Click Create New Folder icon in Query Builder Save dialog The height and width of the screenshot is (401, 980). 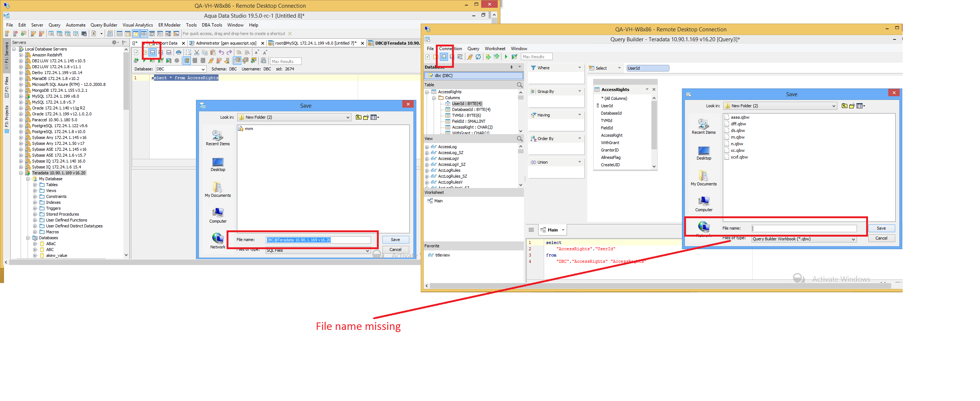point(852,106)
